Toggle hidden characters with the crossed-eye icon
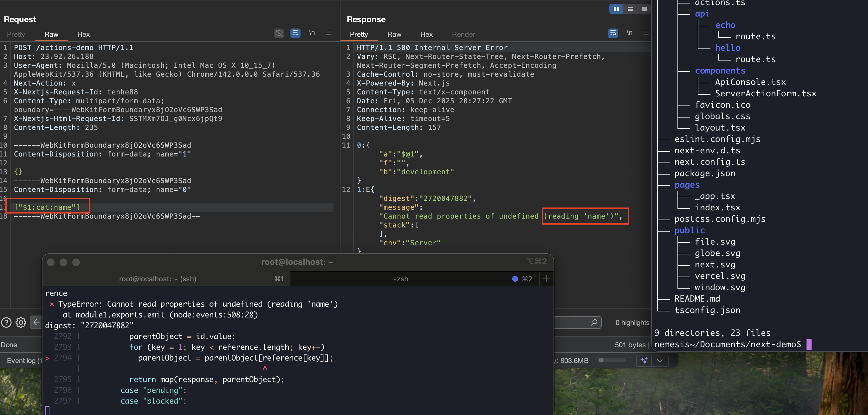The width and height of the screenshot is (868, 415). click(279, 33)
